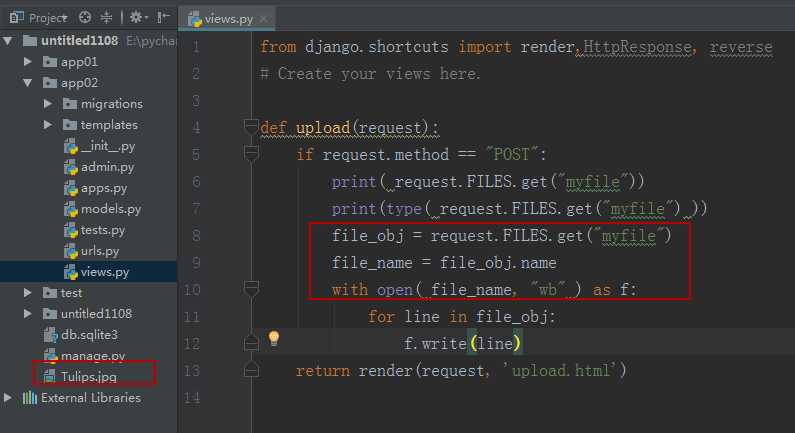
Task: Fold the with open block marker
Action: (251, 289)
